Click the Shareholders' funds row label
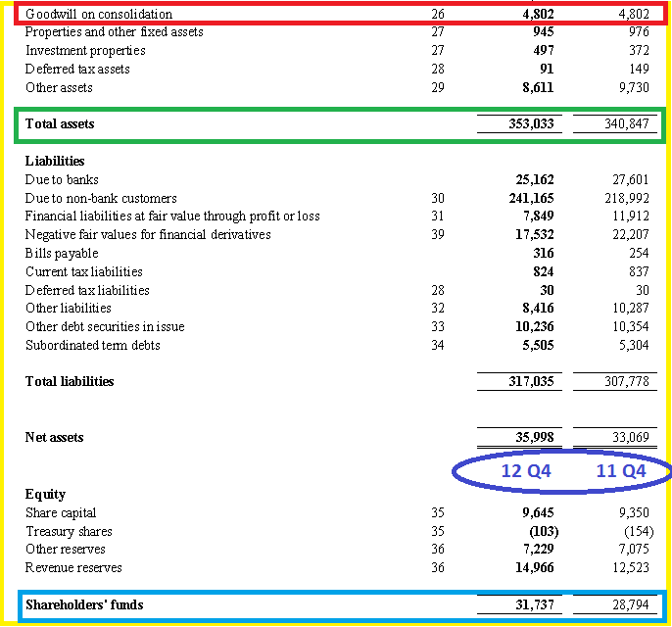 [x=84, y=604]
